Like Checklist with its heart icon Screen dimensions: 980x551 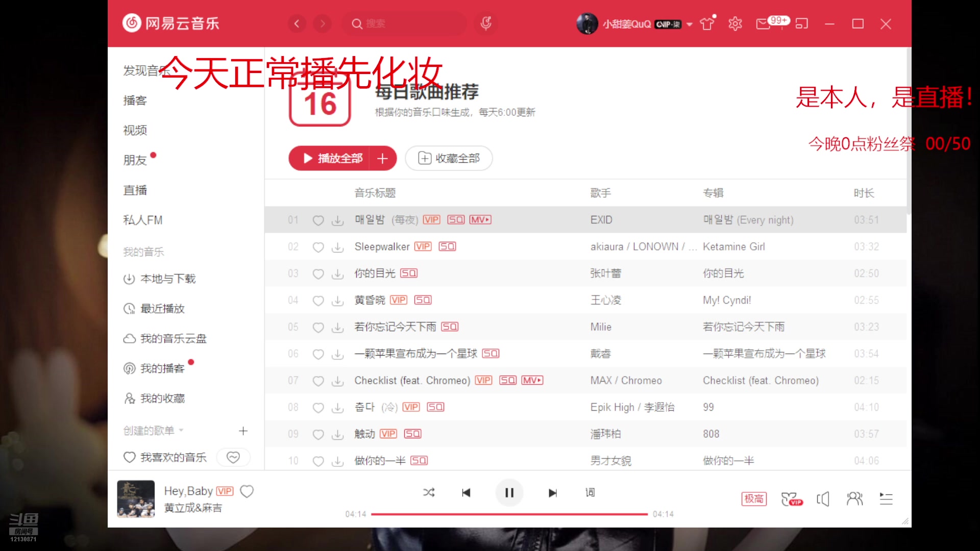[x=318, y=381]
